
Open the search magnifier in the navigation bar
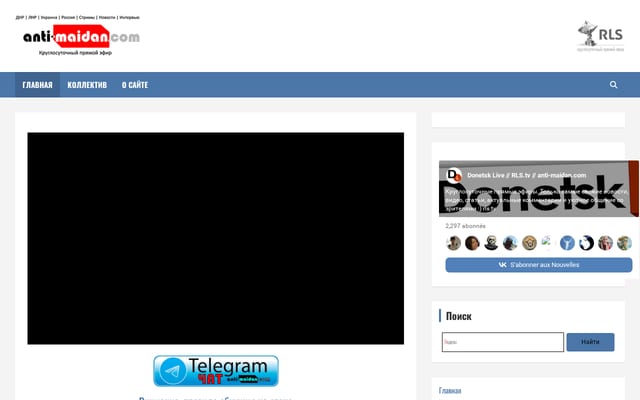click(613, 84)
